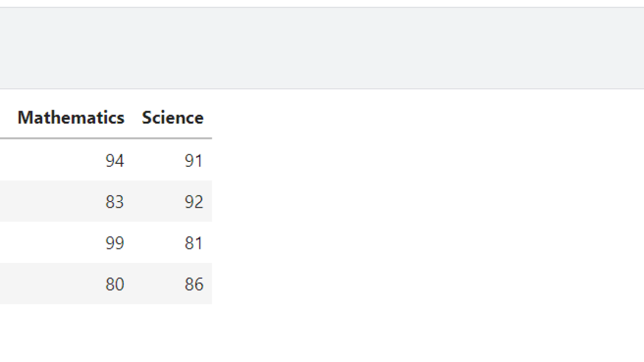Select the Mathematics score 99
Viewport: 644px width, 362px height.
click(115, 243)
